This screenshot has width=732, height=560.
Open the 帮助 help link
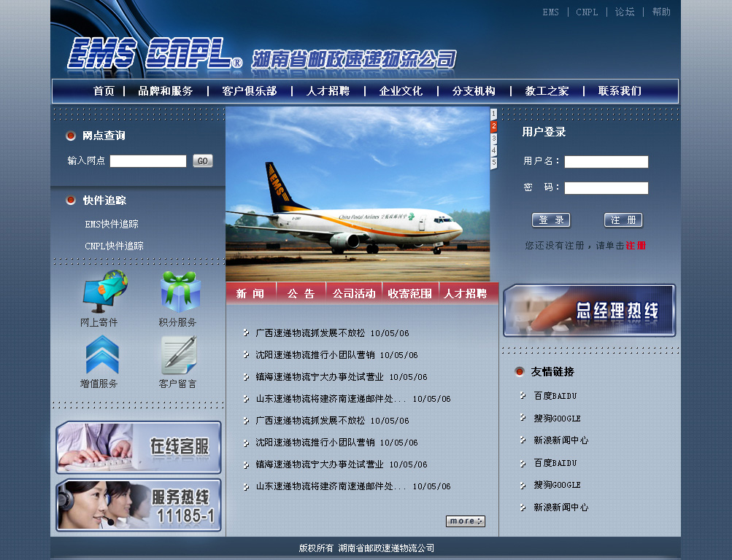[661, 12]
